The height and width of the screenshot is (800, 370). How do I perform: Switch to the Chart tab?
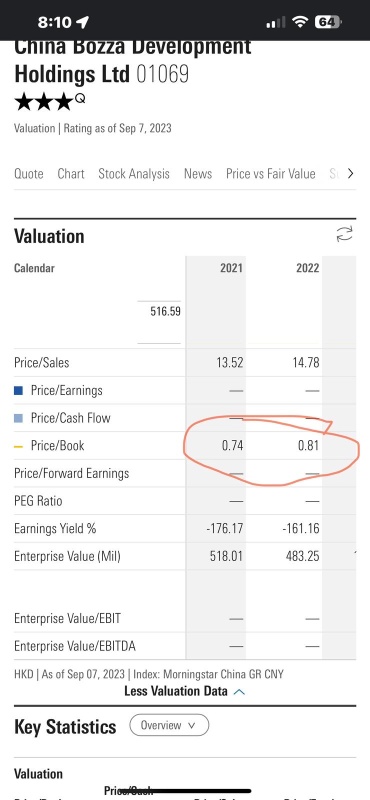[71, 173]
